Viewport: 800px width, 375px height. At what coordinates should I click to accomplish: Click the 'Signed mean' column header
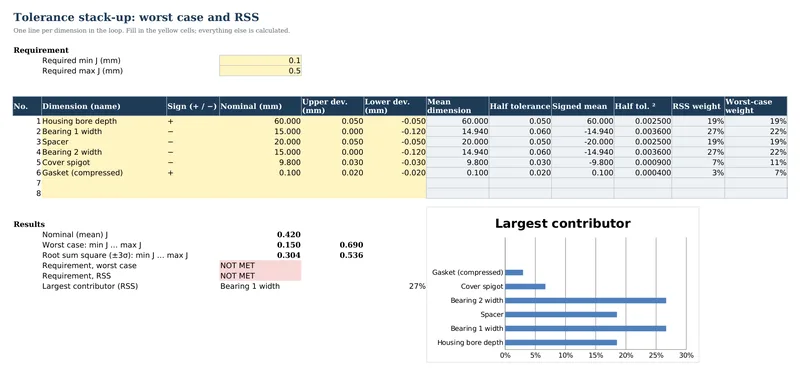coord(583,106)
